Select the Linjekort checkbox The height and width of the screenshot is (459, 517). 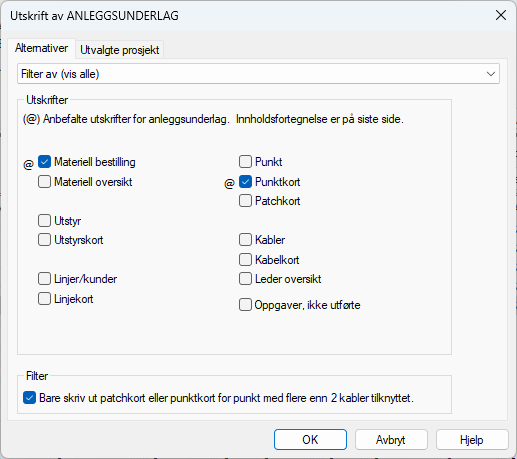44,299
